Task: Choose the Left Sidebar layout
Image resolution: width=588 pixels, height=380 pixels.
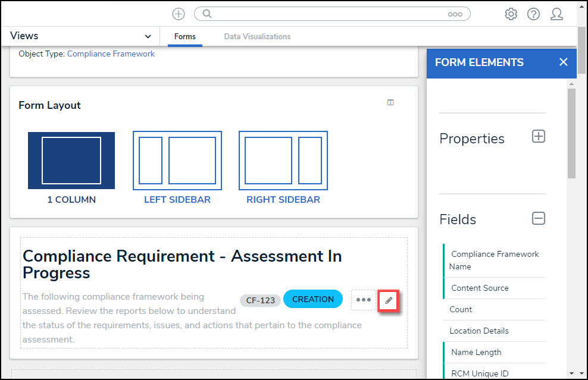Action: pyautogui.click(x=177, y=161)
